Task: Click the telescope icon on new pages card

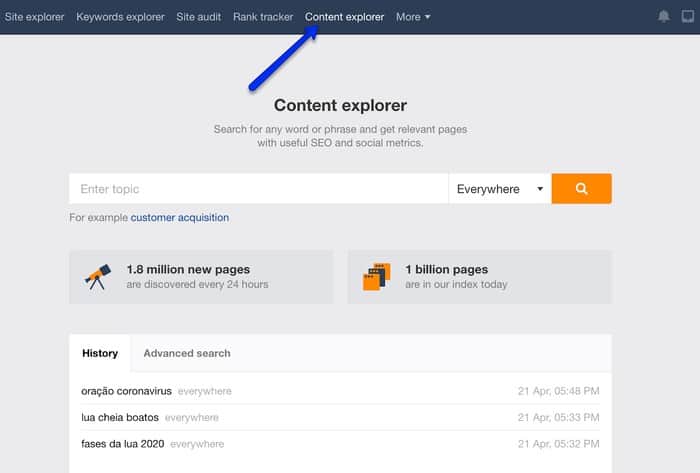Action: pyautogui.click(x=98, y=277)
